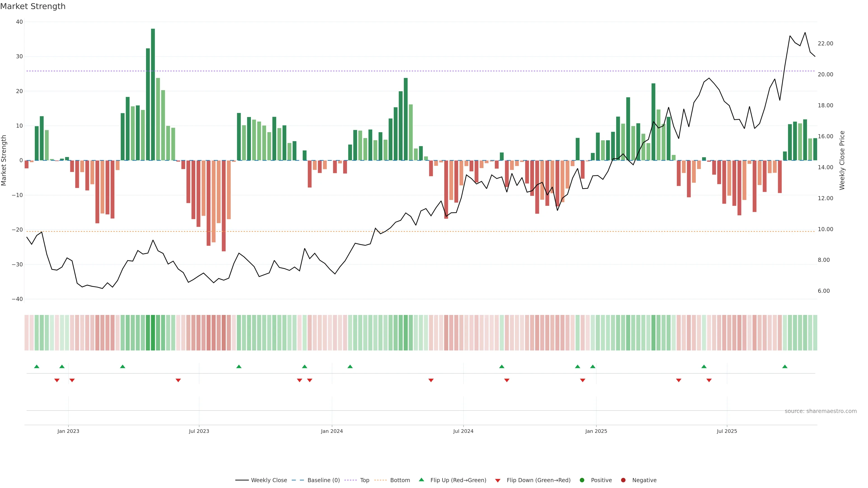Image resolution: width=868 pixels, height=488 pixels.
Task: Click the dark red Negative legend dot
Action: point(623,480)
